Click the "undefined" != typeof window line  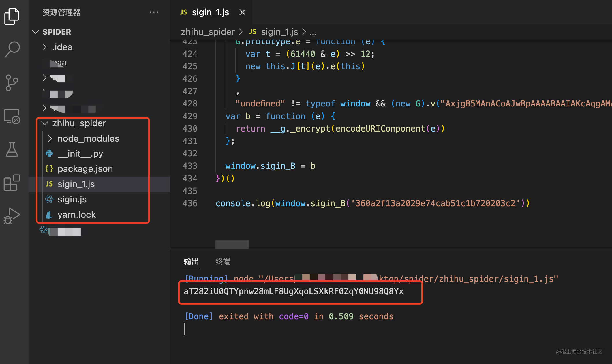coord(423,104)
